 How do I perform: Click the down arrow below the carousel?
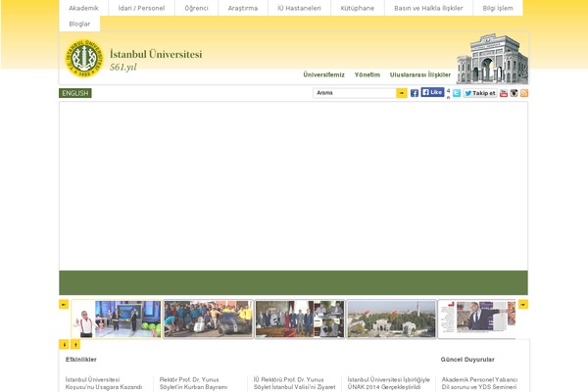coord(64,344)
